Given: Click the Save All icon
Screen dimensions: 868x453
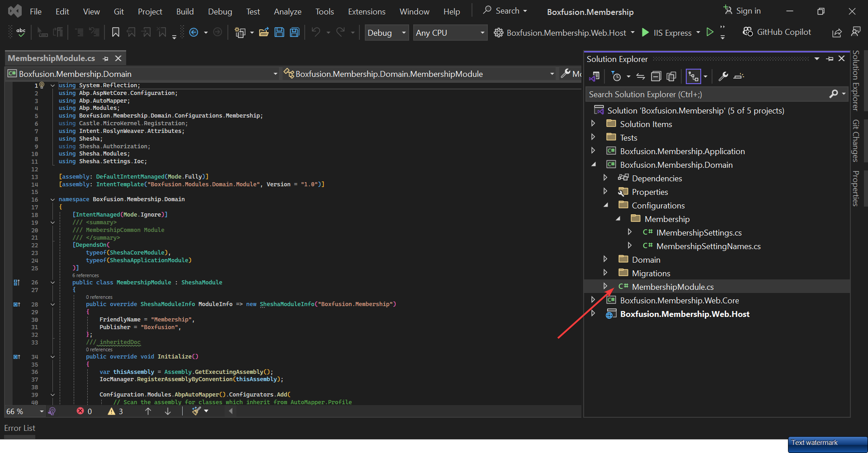Looking at the screenshot, I should tap(295, 32).
